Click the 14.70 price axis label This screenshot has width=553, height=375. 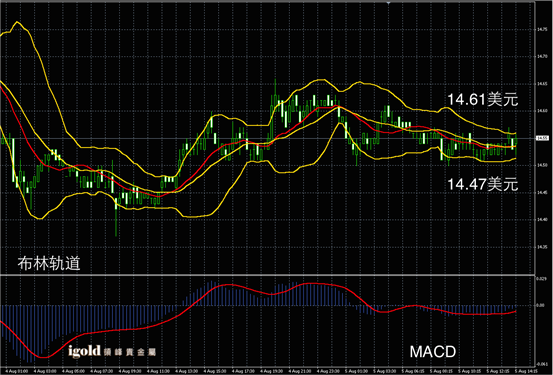[x=542, y=56]
